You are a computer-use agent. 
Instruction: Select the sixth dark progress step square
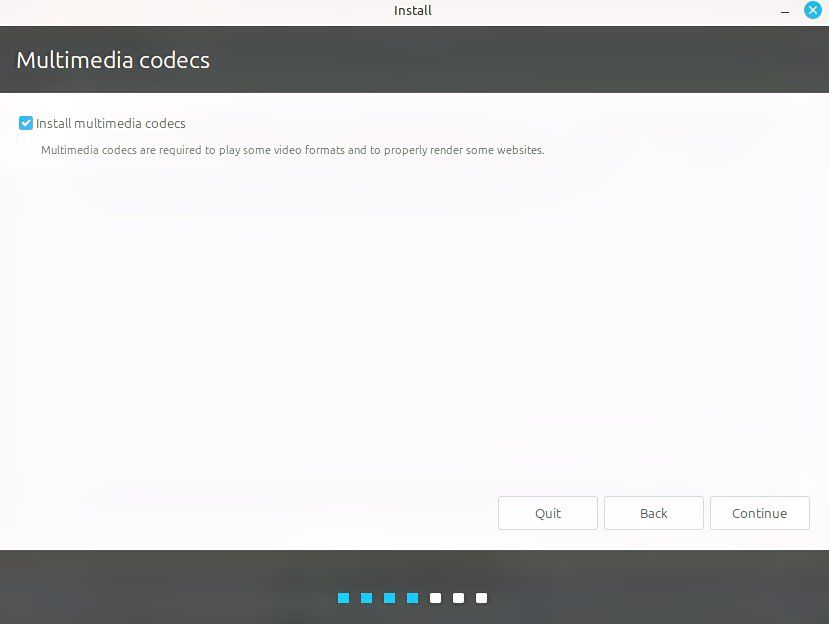pyautogui.click(x=459, y=597)
